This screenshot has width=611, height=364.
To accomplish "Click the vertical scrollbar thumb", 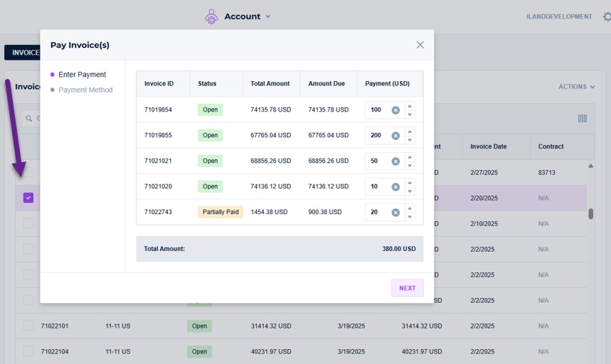I will coord(591,214).
